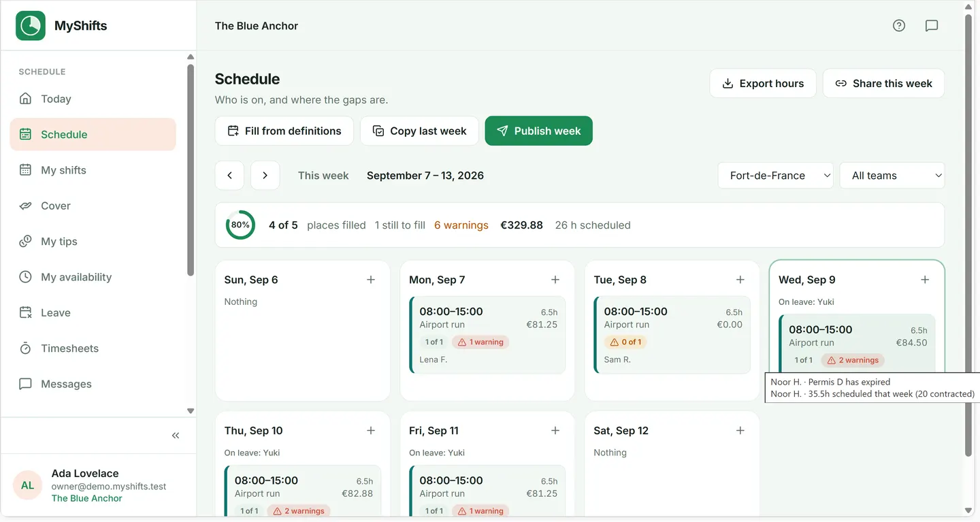Click the 1 warning badge on Friday's shift
The width and height of the screenshot is (980, 522).
tap(481, 511)
